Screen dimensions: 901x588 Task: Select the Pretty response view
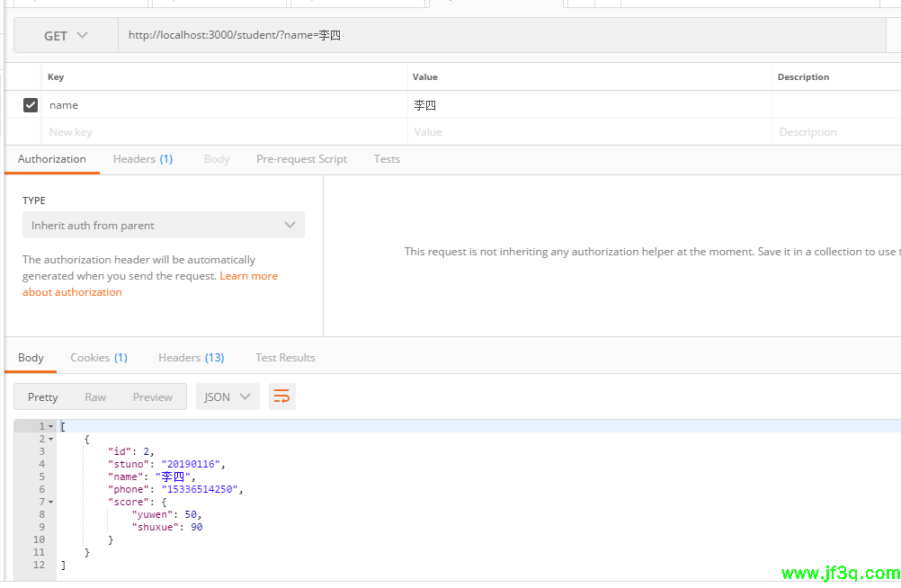[42, 396]
